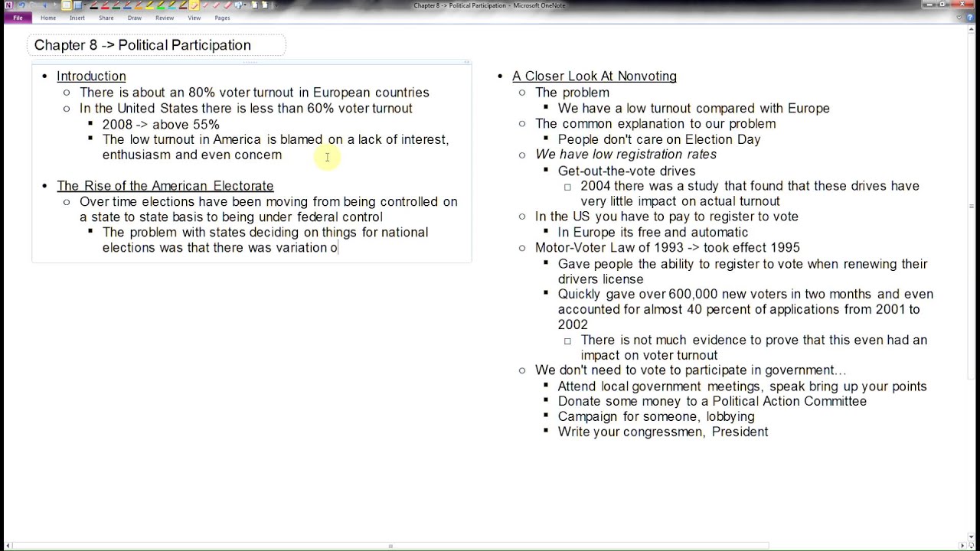Select the yellow highlighter pen
The image size is (980, 551).
150,5
